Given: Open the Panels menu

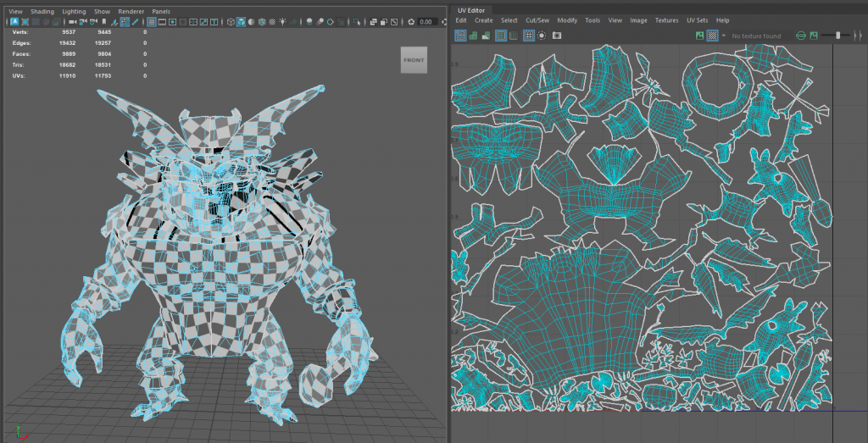Looking at the screenshot, I should coord(161,11).
